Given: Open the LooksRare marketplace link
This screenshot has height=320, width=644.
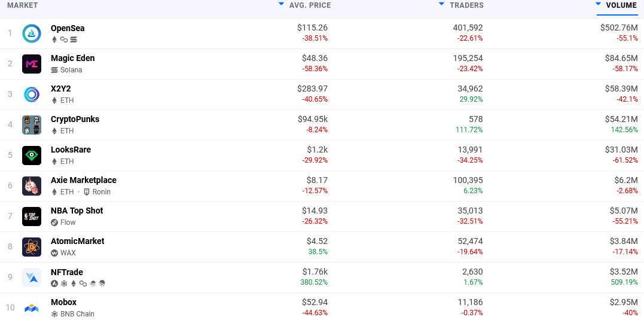Looking at the screenshot, I should [71, 150].
